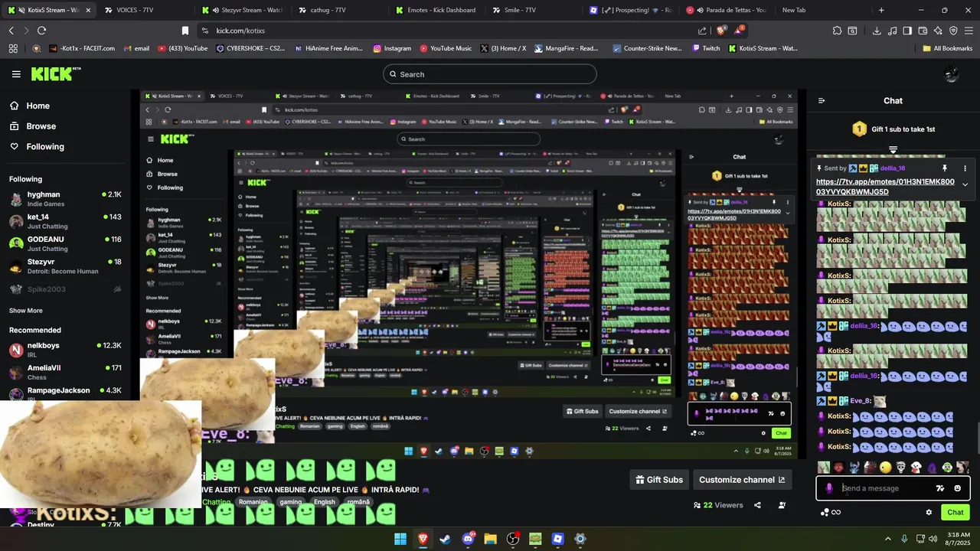
Task: Expand the Following list with Show More
Action: point(26,311)
